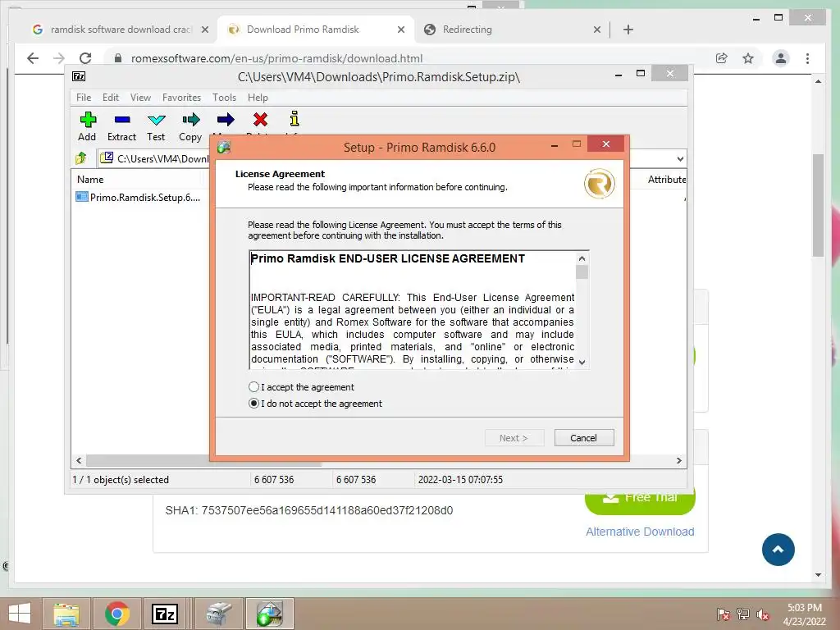Expand the 7-Zip address path dropdown
The width and height of the screenshot is (840, 630).
click(680, 158)
